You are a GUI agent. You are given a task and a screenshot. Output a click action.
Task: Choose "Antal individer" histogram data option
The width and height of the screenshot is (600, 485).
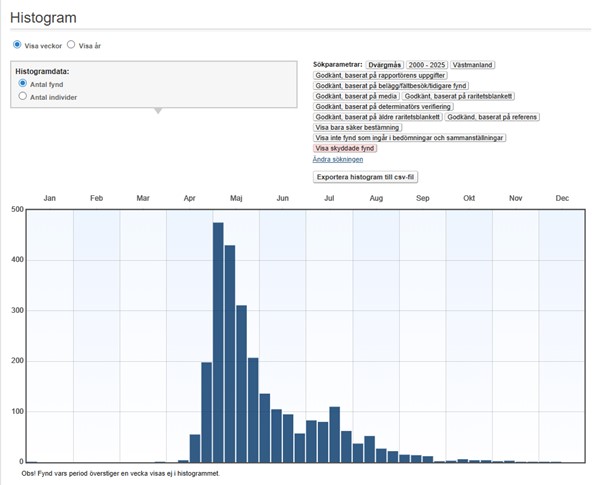pos(23,97)
